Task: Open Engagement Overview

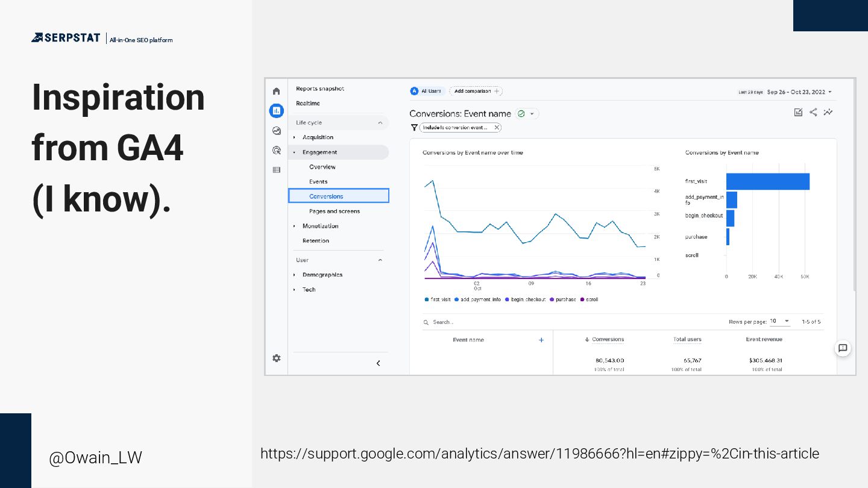Action: tap(322, 167)
